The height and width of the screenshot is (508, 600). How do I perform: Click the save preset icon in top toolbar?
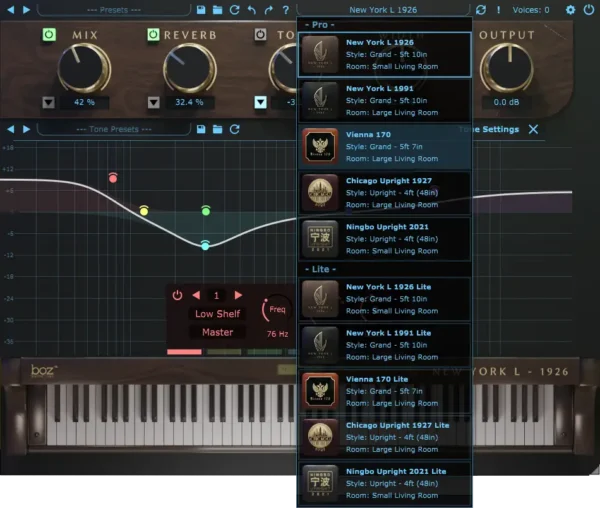click(201, 10)
